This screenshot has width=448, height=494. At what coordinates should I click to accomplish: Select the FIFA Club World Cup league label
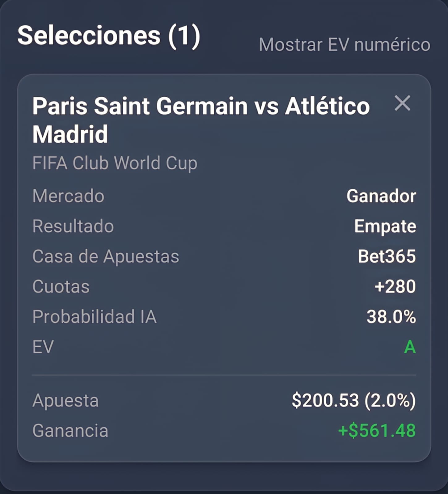coord(115,163)
